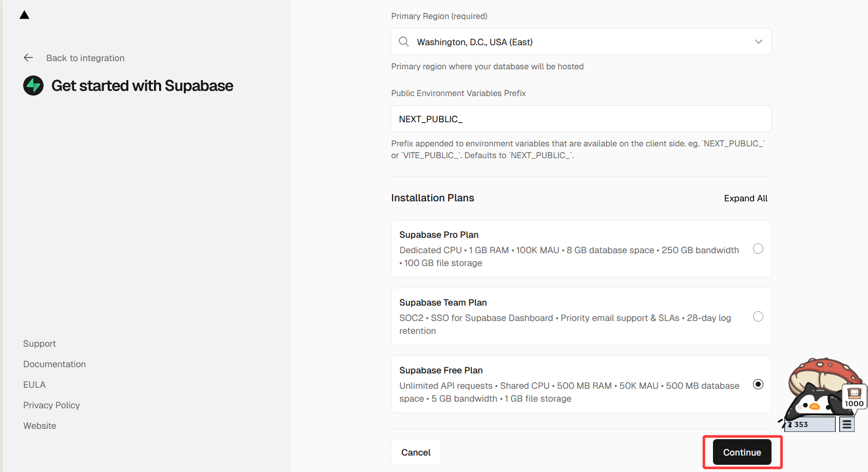Click the 1000 badge icon on mascot
Viewport: 868px width, 472px height.
tap(855, 397)
